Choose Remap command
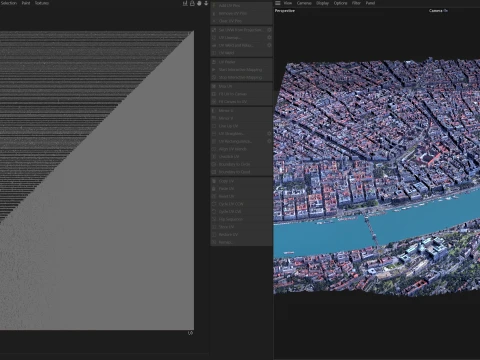The image size is (480, 360). point(242,242)
